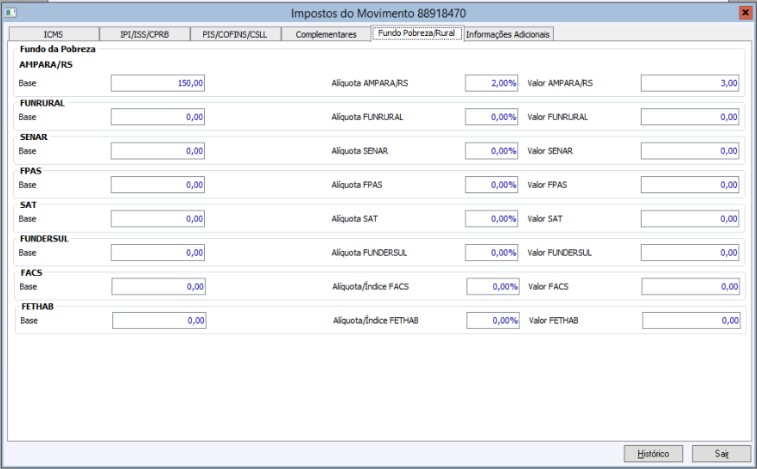
Task: Click the FPAS section heading
Action: [x=31, y=171]
